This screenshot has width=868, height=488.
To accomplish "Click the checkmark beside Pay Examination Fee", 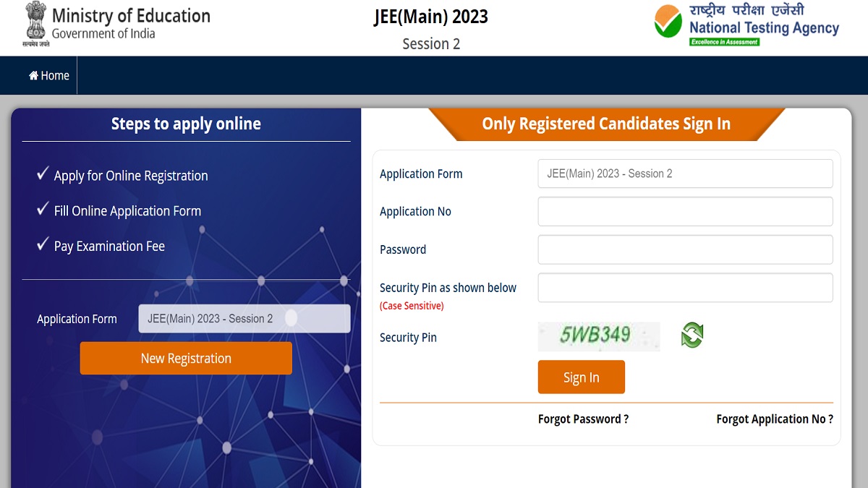I will 43,245.
